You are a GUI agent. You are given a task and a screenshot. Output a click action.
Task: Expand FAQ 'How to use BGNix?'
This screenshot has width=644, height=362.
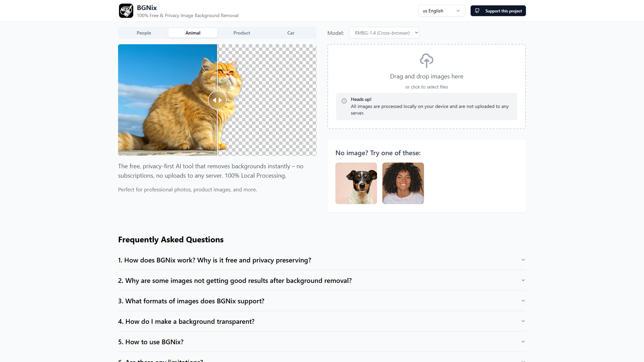pos(322,342)
